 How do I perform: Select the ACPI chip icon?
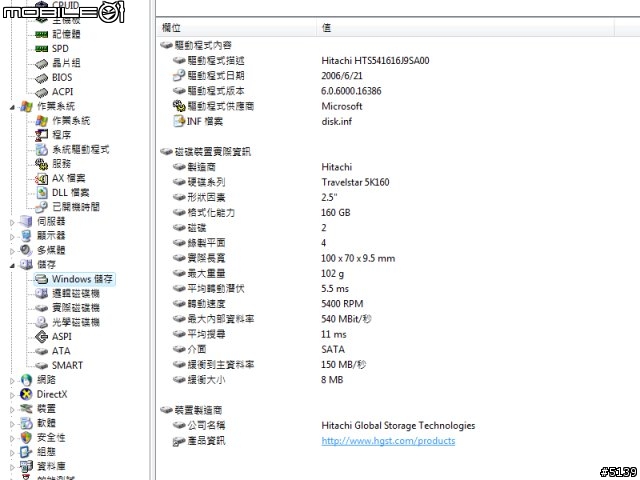(42, 93)
